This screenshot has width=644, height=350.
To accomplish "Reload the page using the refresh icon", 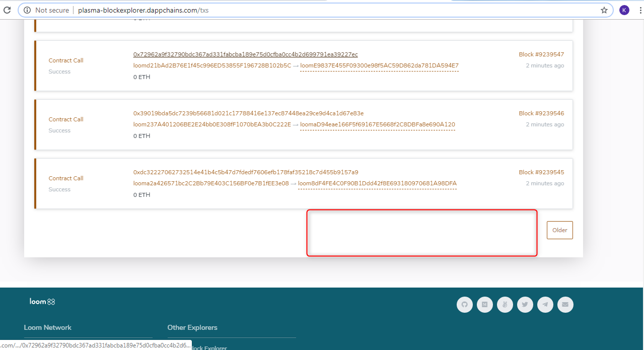I will (x=6, y=10).
